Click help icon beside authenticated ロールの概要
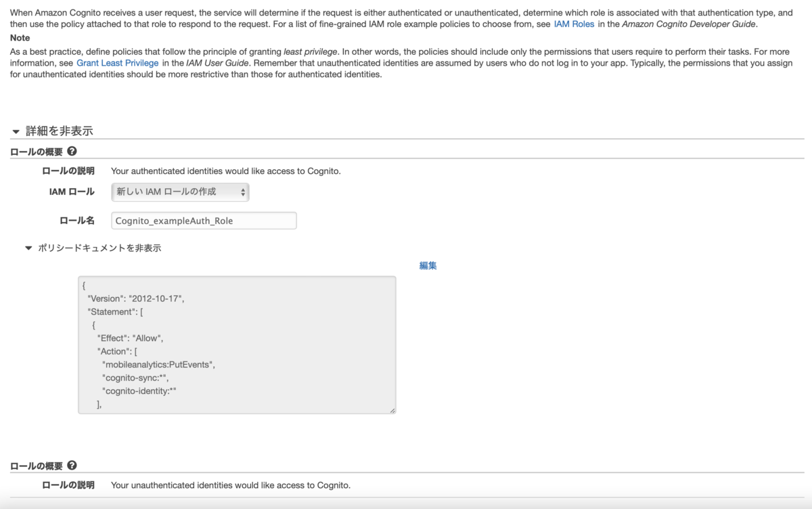The image size is (812, 509). click(x=72, y=152)
